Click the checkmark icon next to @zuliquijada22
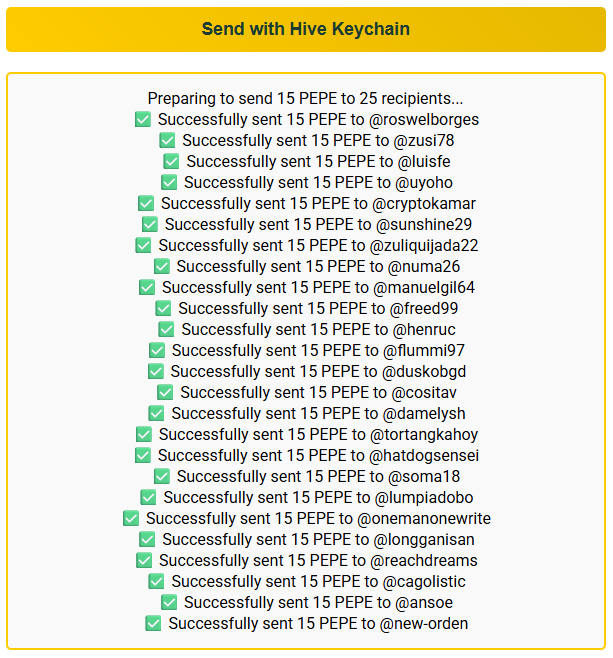The image size is (613, 658). 143,246
